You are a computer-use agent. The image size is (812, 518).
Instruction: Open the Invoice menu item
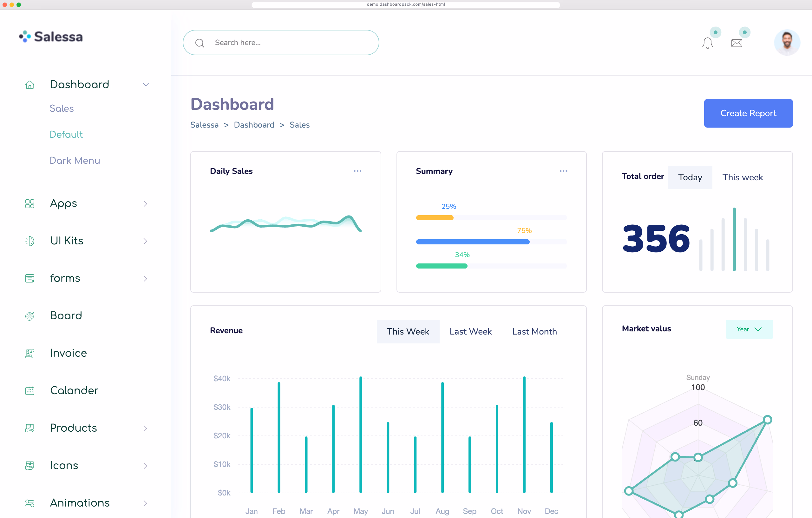[69, 353]
